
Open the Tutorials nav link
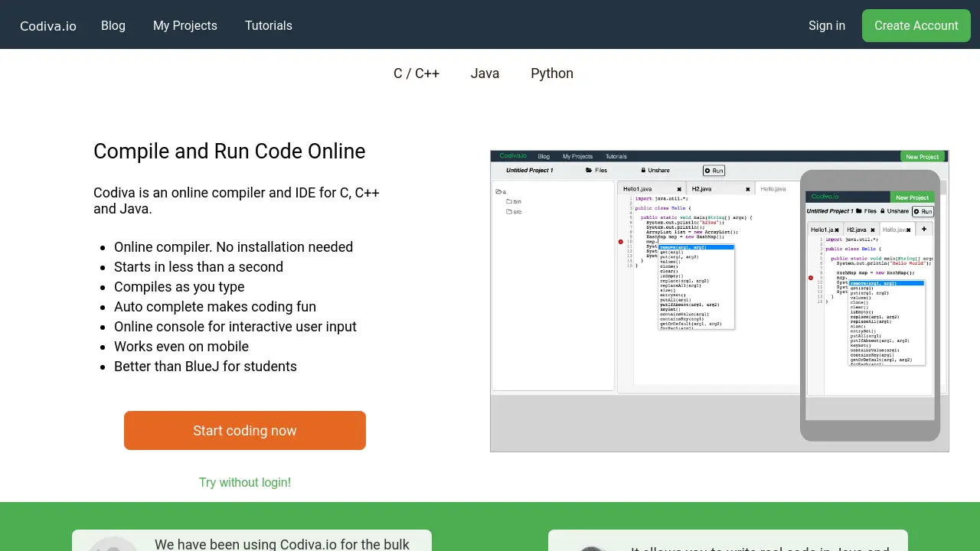tap(269, 25)
